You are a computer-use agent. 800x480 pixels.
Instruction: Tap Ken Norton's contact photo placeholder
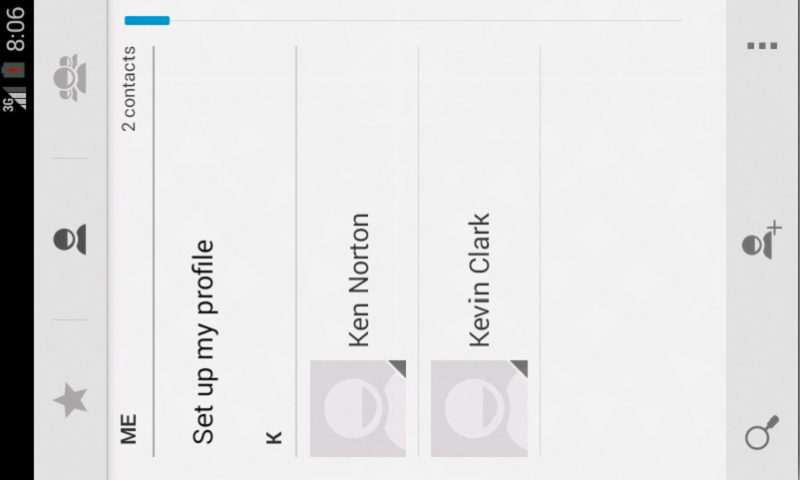[x=357, y=408]
